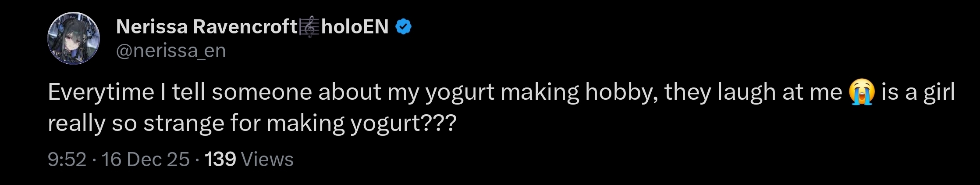
Task: Click the blue verified checkmark badge
Action: (x=403, y=27)
